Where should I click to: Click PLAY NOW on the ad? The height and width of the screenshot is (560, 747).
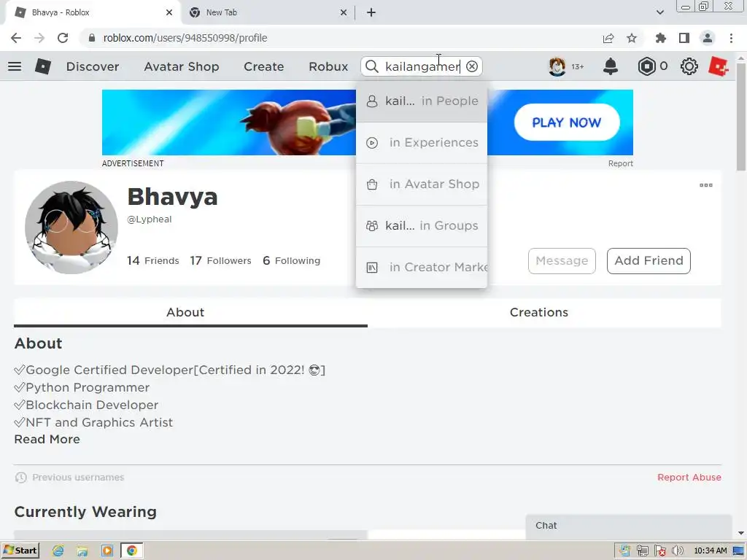pos(566,122)
